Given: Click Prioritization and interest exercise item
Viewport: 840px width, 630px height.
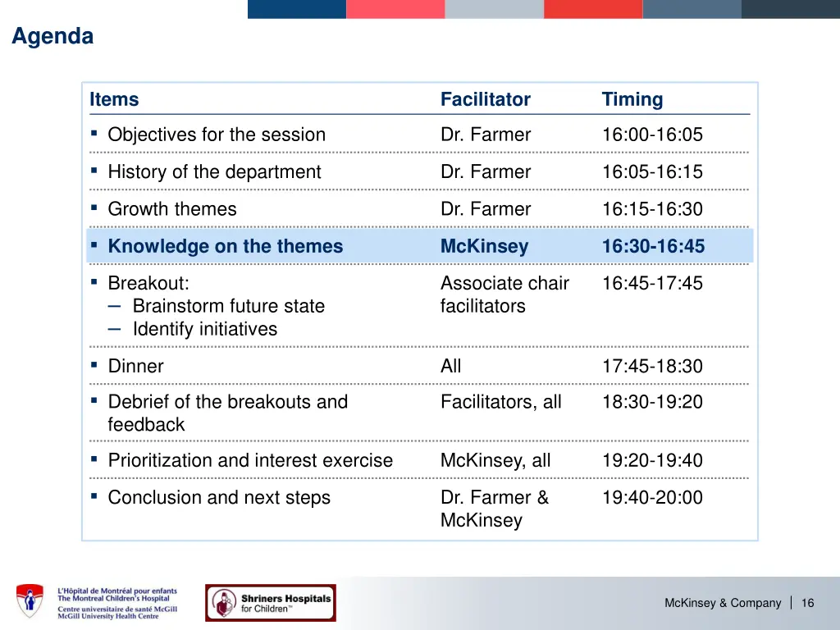Looking at the screenshot, I should [x=250, y=460].
